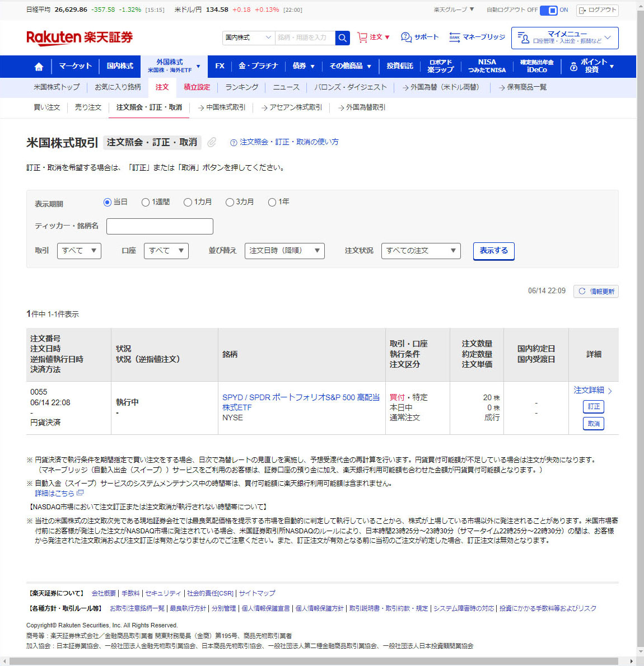Click the magnifier search icon button
644x666 pixels.
[x=342, y=37]
